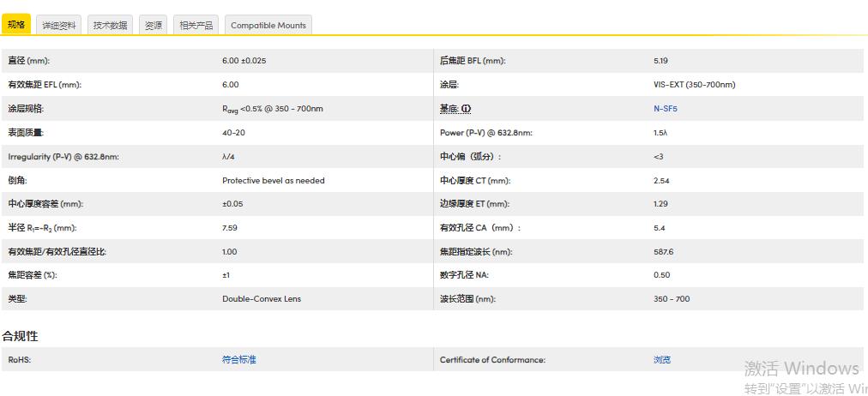868x396 pixels.
Task: Click the 6.00 ±0.025 diameter value
Action: point(244,61)
